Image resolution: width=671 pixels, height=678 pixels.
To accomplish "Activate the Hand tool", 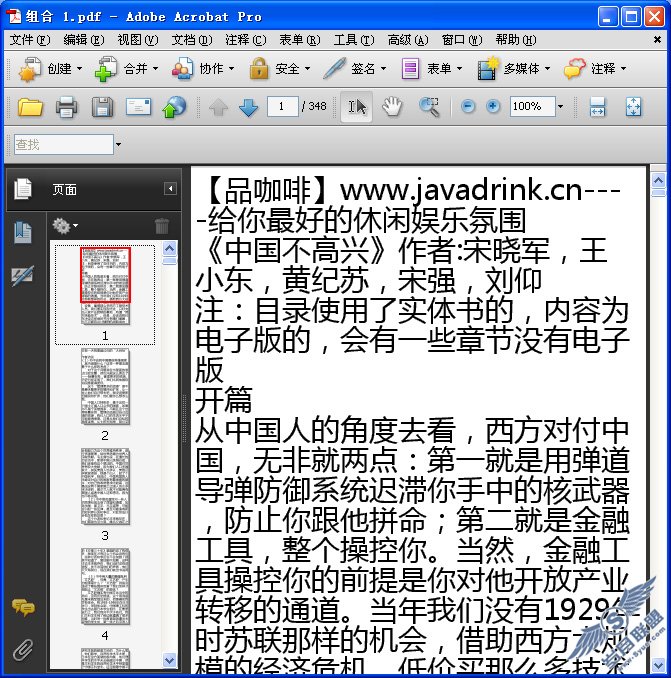I will coord(392,106).
